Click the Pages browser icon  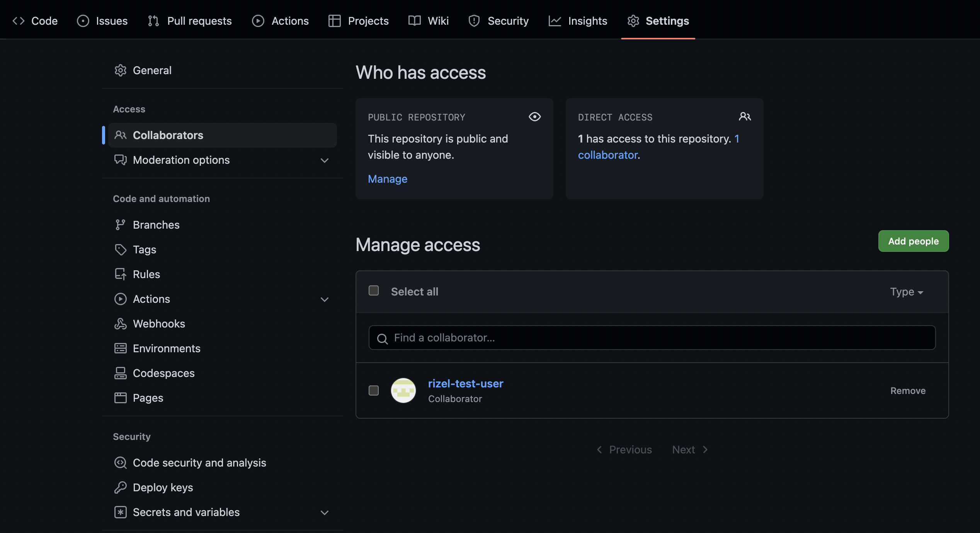(121, 398)
